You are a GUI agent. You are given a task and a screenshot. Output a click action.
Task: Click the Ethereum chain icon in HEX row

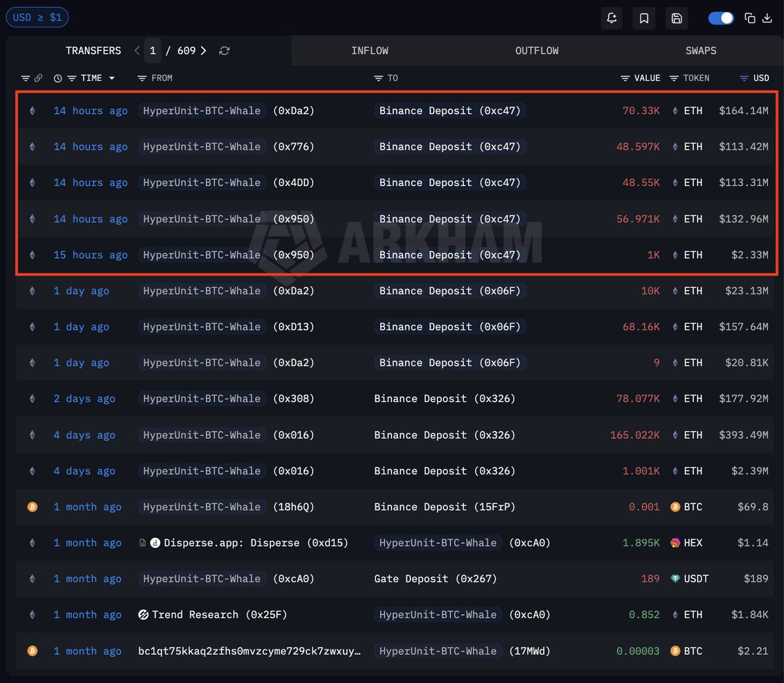pos(32,543)
